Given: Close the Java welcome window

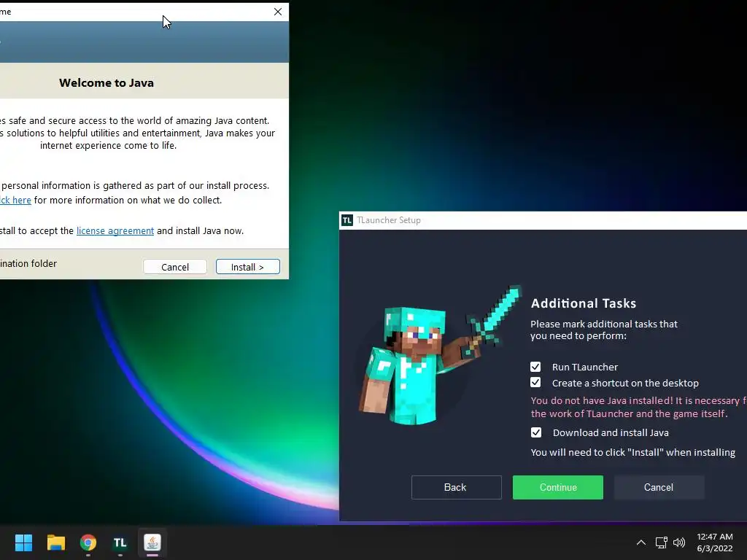Looking at the screenshot, I should coord(278,12).
